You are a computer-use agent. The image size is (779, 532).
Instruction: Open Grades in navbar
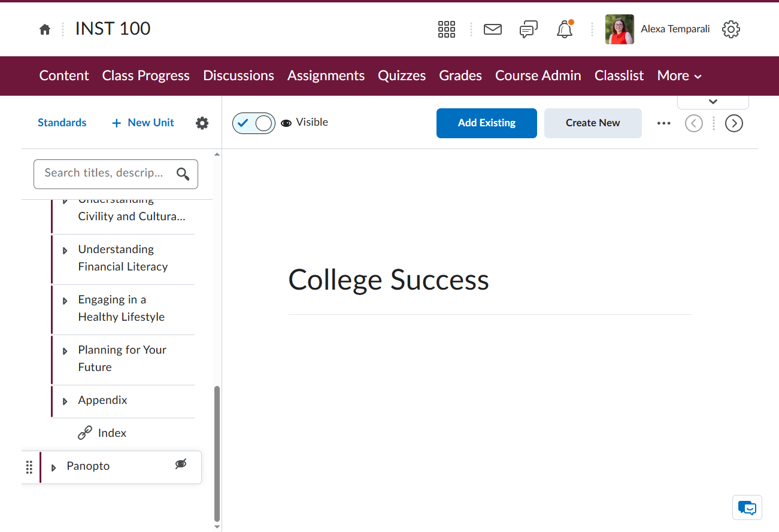click(x=460, y=76)
